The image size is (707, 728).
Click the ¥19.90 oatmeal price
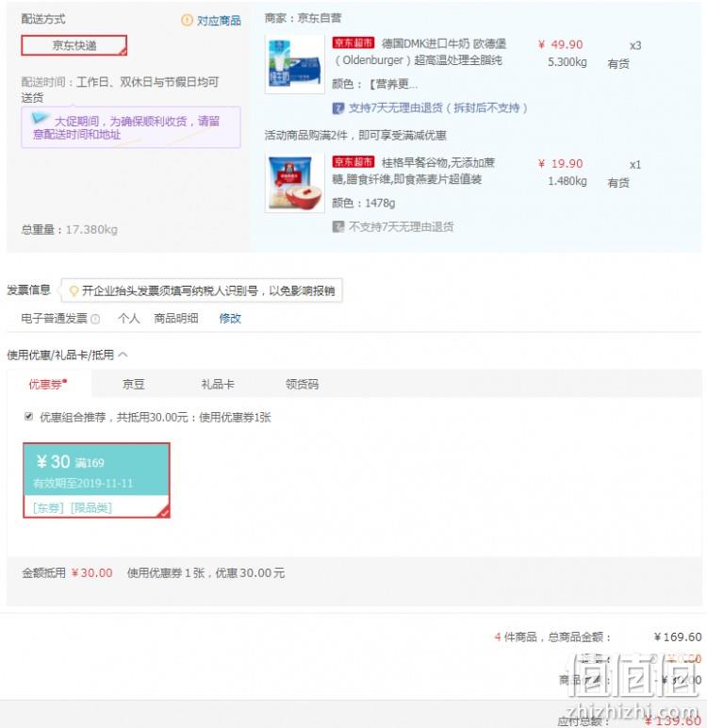point(560,163)
